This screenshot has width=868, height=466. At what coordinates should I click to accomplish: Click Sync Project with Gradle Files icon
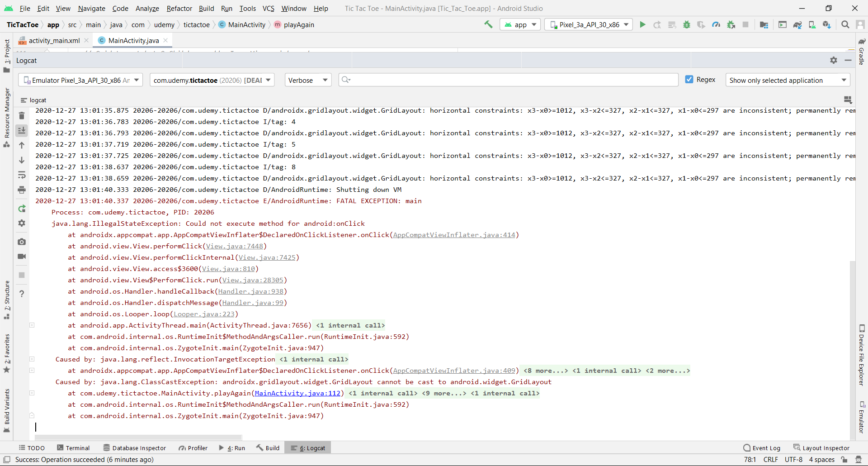pyautogui.click(x=797, y=24)
